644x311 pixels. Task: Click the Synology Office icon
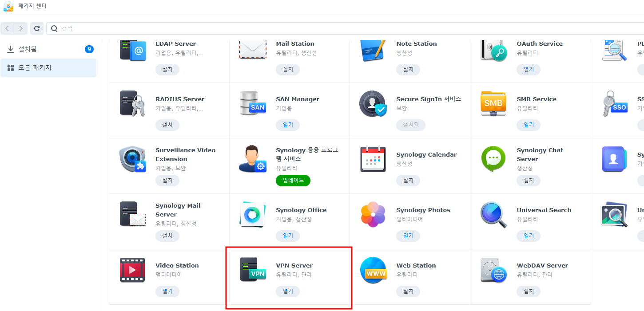click(253, 215)
